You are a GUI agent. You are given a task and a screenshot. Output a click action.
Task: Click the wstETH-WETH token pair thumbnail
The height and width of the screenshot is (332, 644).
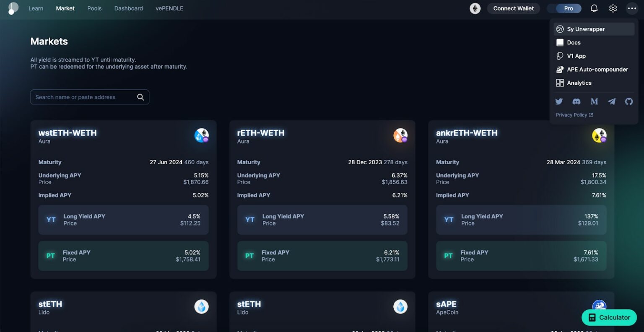point(201,135)
